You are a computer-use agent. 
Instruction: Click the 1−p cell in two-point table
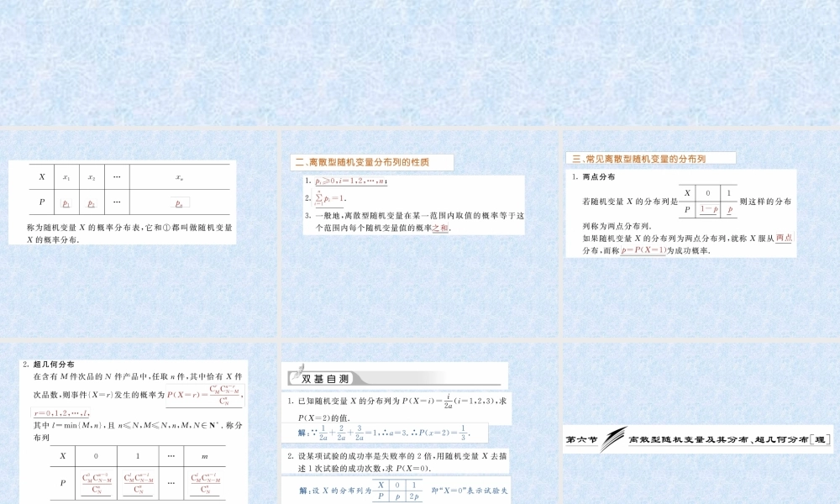[x=708, y=209]
